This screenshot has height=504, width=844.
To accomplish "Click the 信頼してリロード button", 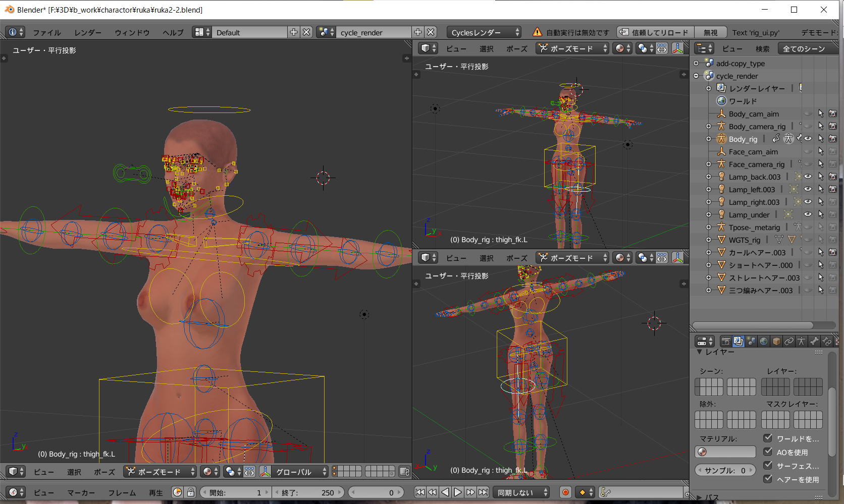I will tap(655, 32).
